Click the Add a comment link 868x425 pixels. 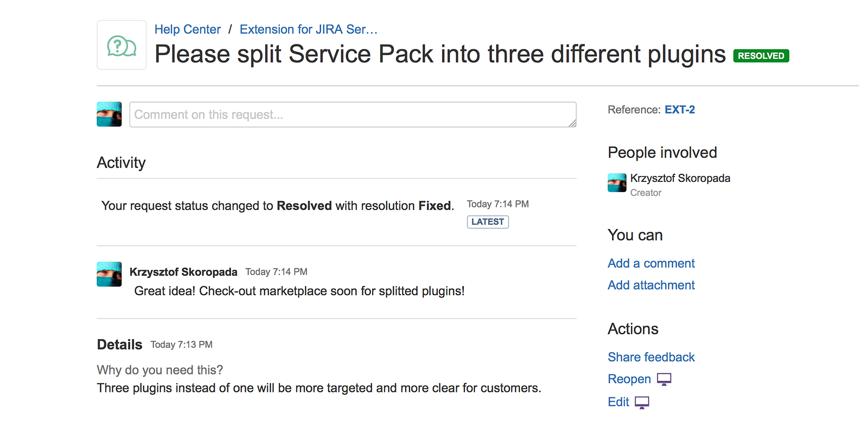651,263
